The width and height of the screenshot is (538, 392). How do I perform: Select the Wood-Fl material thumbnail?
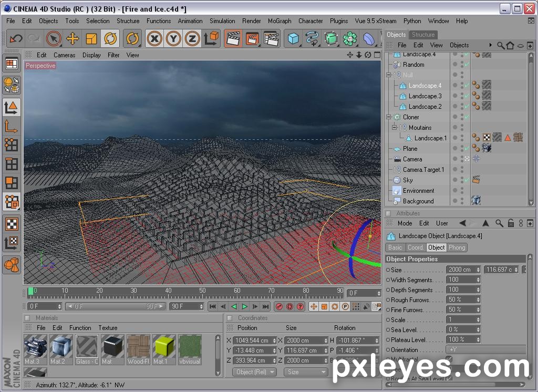click(x=139, y=349)
